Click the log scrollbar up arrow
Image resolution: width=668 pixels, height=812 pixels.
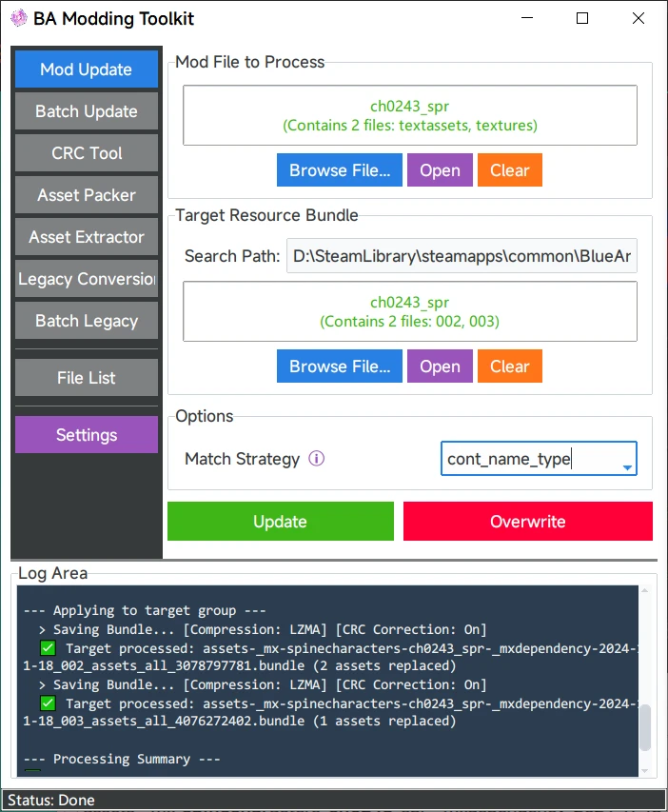pos(645,590)
